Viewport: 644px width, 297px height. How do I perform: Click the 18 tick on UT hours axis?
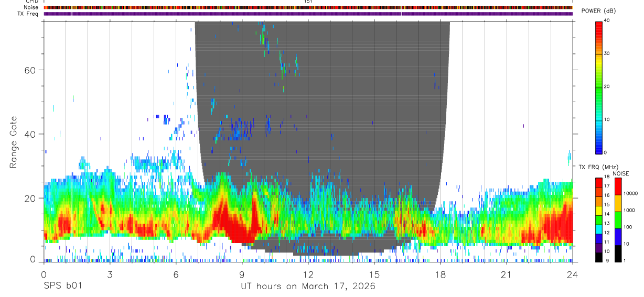tap(440, 274)
